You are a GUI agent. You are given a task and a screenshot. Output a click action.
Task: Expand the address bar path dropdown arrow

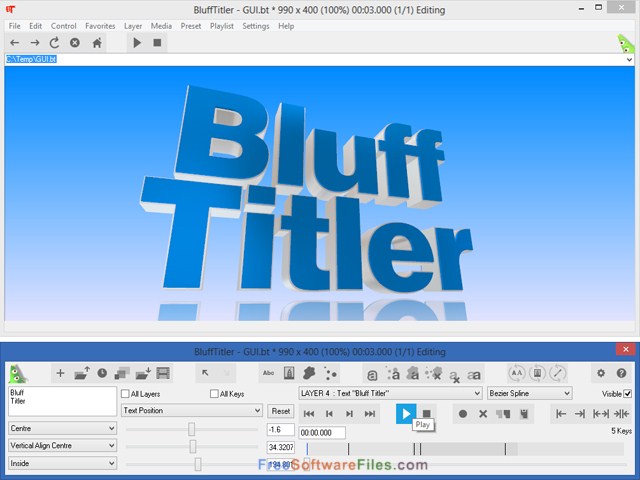(x=629, y=60)
